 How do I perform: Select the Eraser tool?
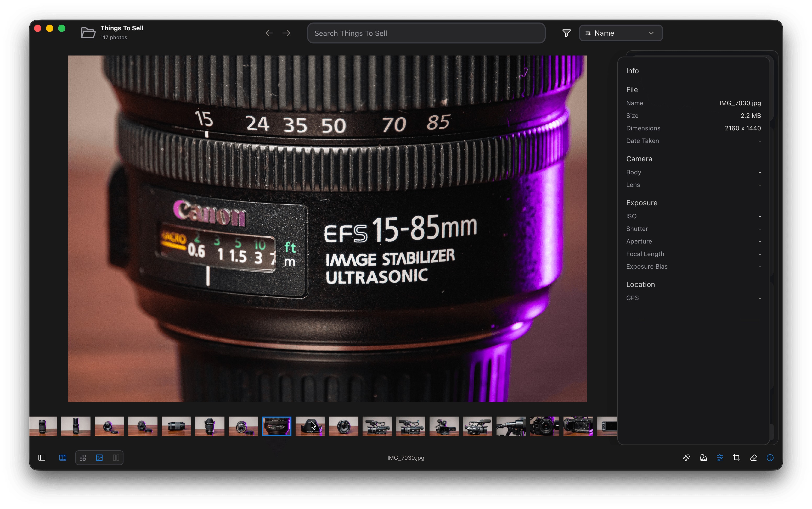tap(753, 458)
